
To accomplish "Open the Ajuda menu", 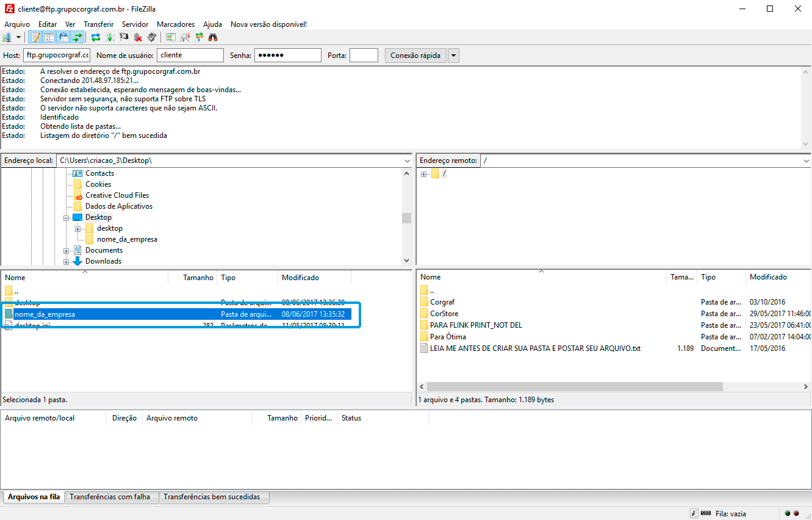I will pos(213,24).
